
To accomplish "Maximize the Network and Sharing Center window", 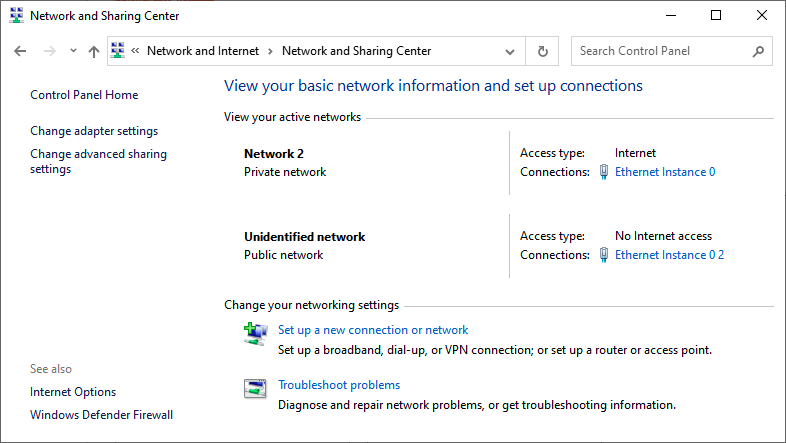I will pos(716,16).
